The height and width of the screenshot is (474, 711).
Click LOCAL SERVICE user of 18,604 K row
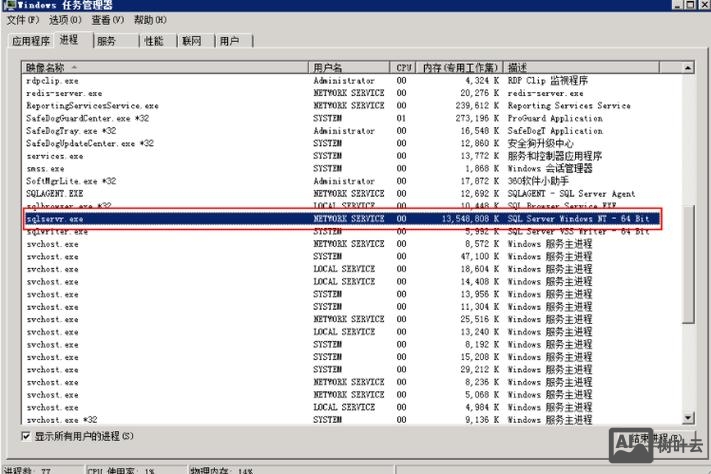(x=344, y=269)
